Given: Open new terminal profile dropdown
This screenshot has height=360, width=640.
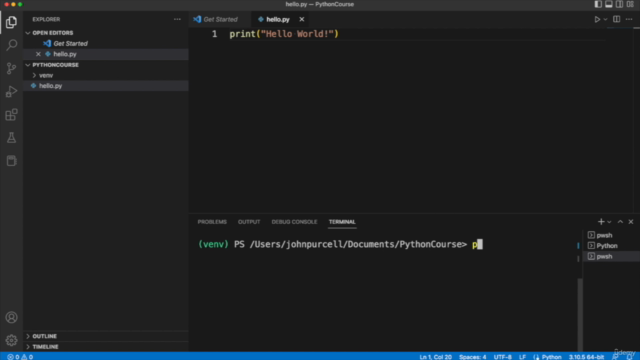Looking at the screenshot, I should pos(609,222).
